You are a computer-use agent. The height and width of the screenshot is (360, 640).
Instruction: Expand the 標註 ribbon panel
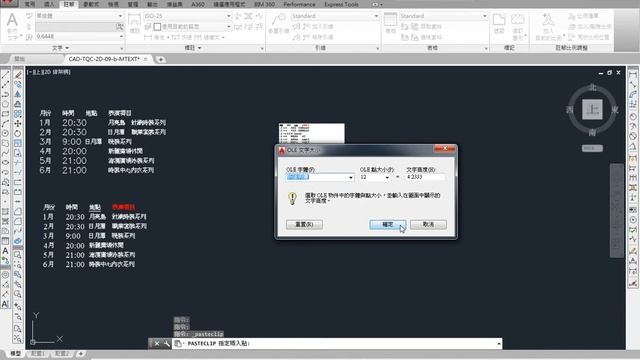point(193,48)
